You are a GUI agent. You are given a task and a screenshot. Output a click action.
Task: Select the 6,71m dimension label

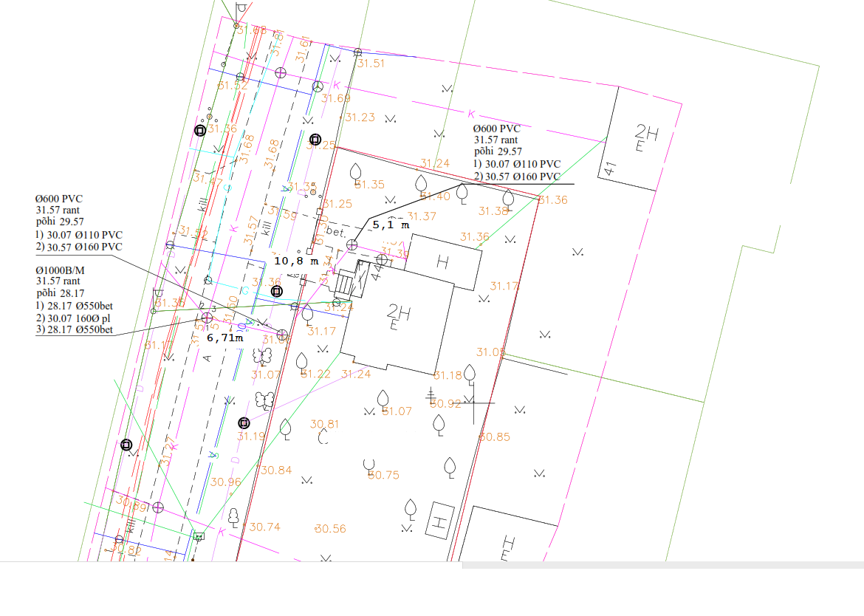click(x=224, y=338)
